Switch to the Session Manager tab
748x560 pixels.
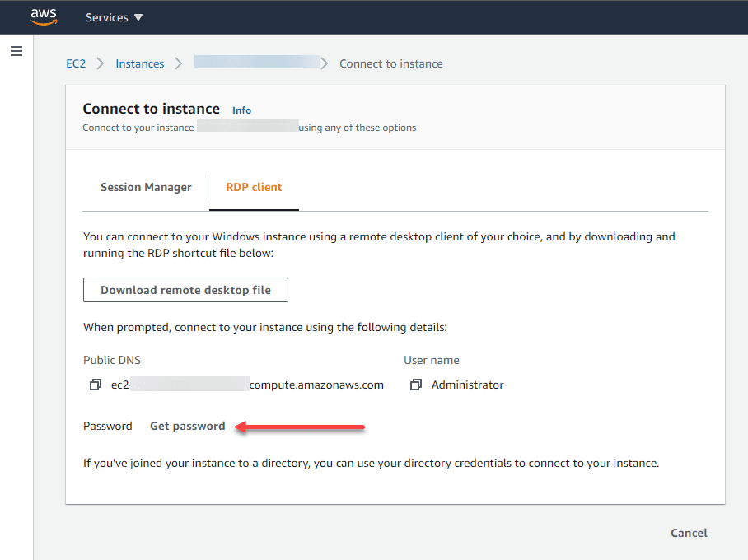tap(146, 187)
